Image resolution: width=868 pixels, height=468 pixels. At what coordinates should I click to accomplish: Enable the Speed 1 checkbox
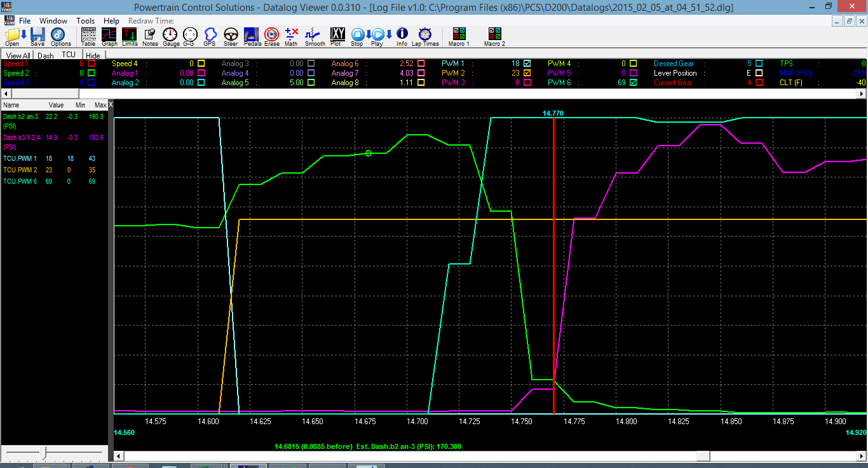(92, 64)
